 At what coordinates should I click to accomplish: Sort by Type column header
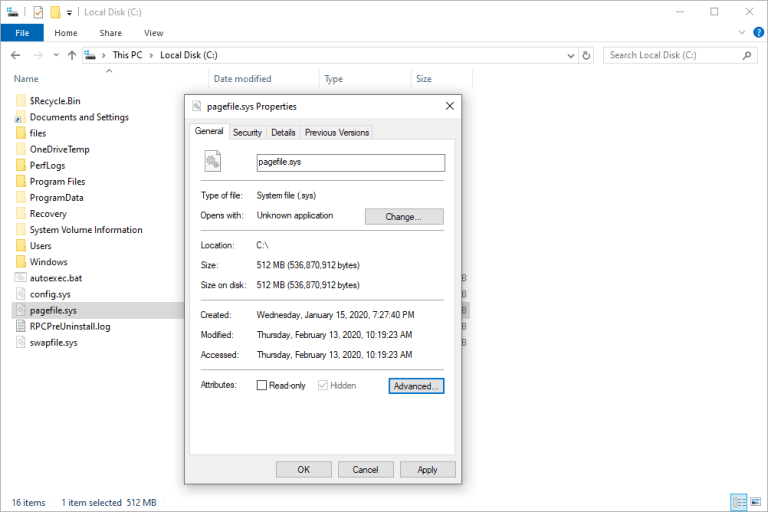pos(334,79)
